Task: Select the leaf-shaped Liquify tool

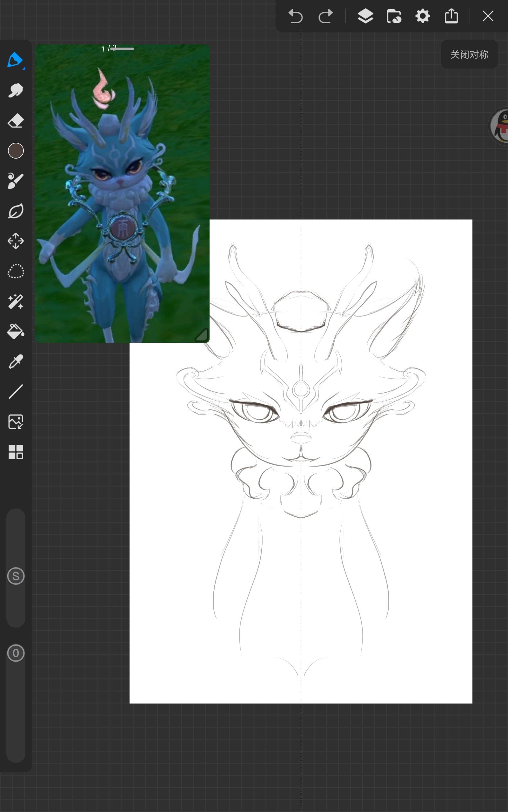Action: (x=16, y=211)
